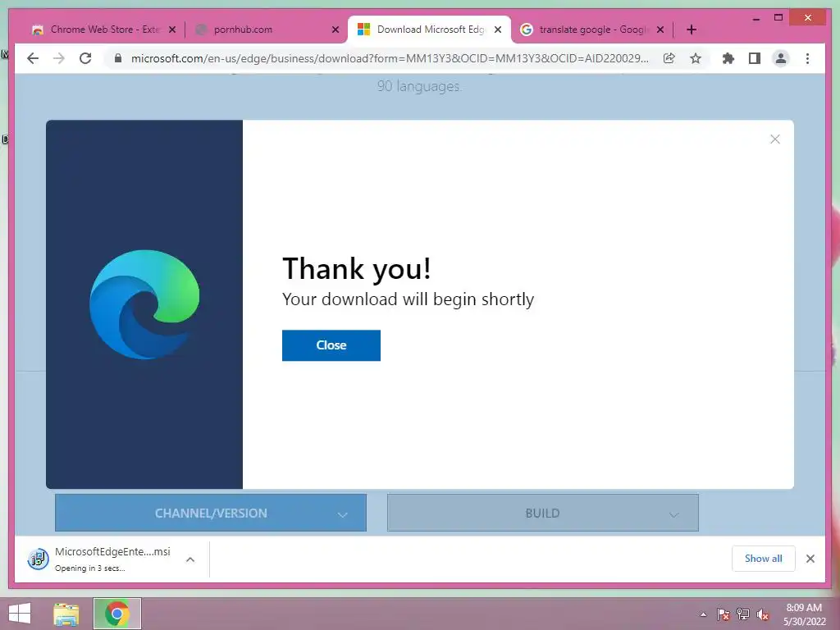The width and height of the screenshot is (840, 630).
Task: Open the Windows Start menu
Action: (20, 614)
